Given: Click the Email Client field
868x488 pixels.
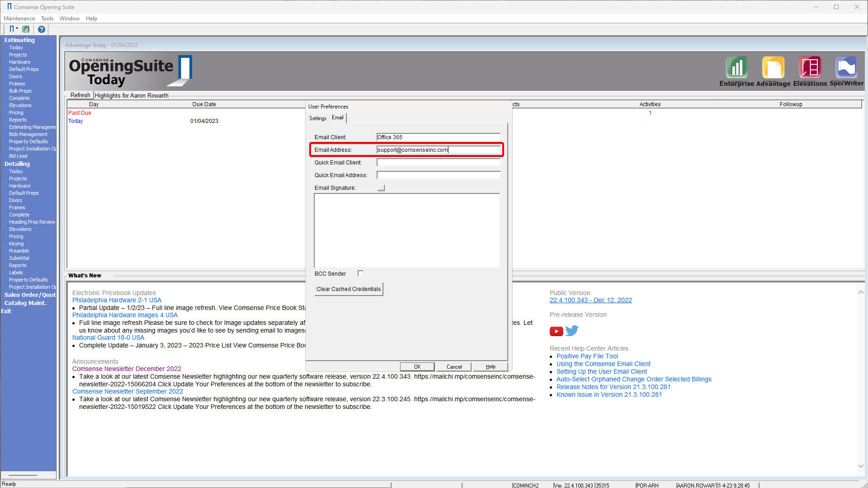Looking at the screenshot, I should 438,137.
